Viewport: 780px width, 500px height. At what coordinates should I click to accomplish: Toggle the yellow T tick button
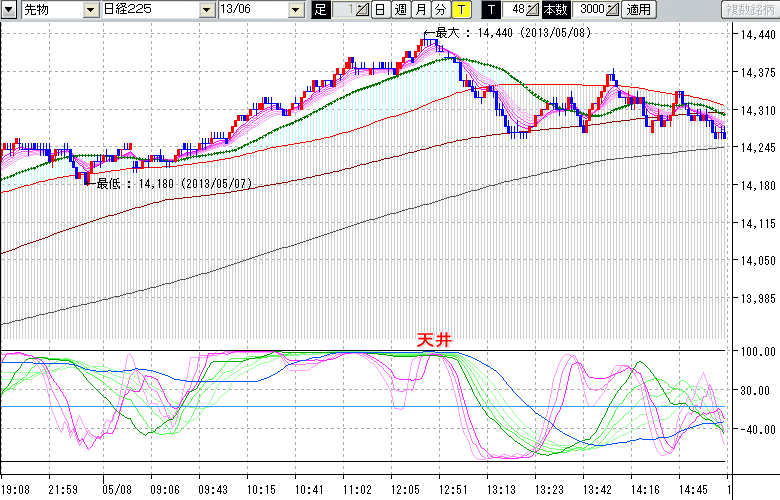click(x=460, y=10)
